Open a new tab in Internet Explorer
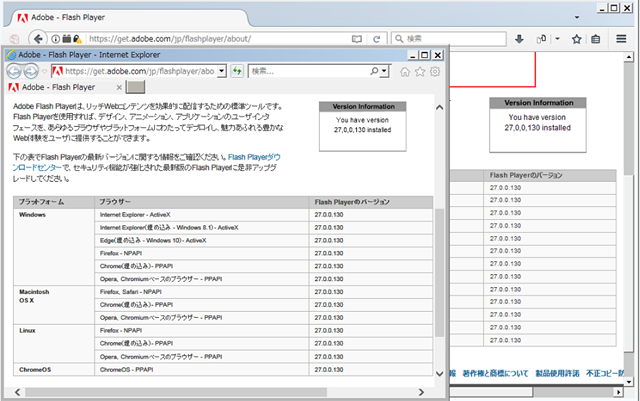The height and width of the screenshot is (401, 640). (x=135, y=87)
